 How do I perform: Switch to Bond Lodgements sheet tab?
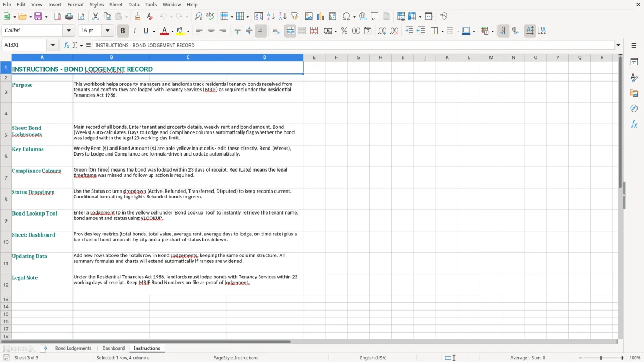73,348
